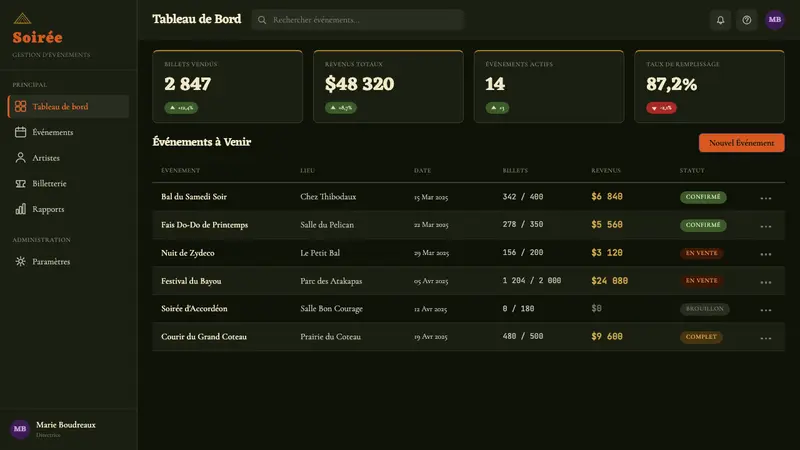Click the Billetterie ticket icon

point(20,183)
